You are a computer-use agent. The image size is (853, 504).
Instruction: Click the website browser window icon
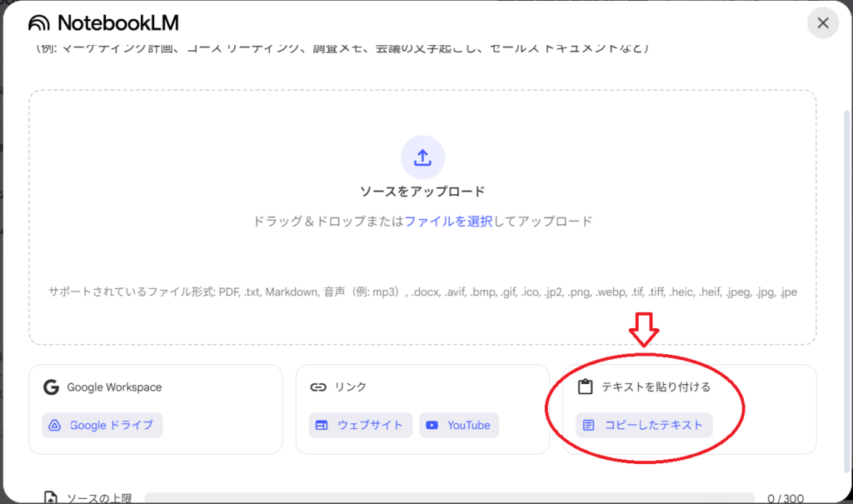[x=322, y=426]
